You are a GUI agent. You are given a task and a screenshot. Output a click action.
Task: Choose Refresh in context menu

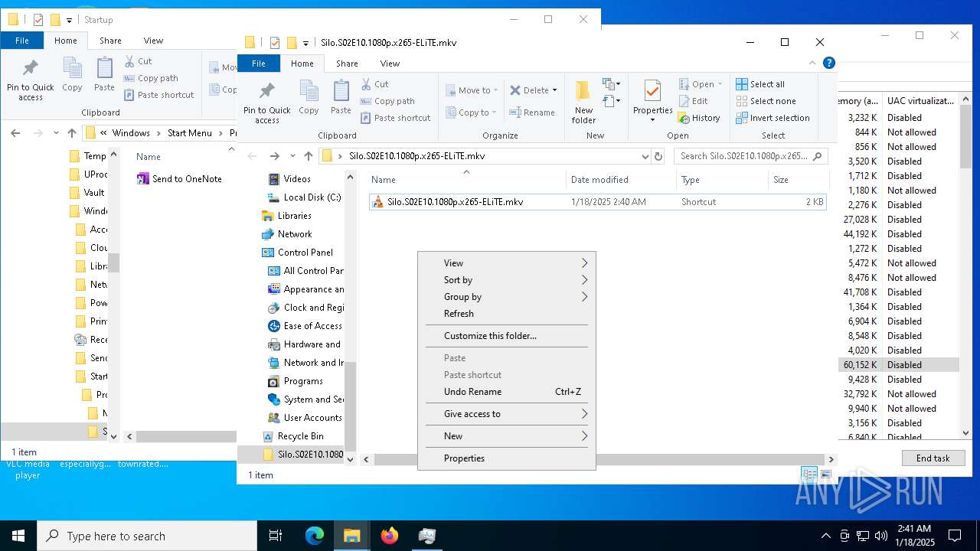click(x=507, y=314)
